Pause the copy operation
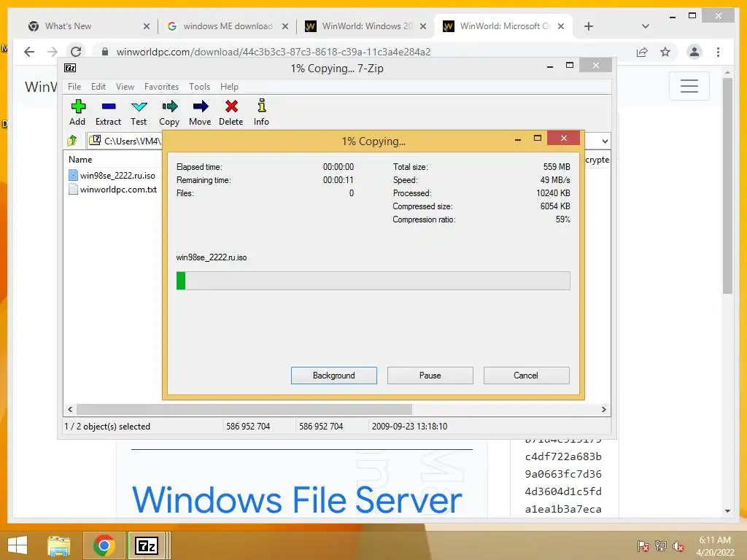This screenshot has width=747, height=560. coord(430,376)
